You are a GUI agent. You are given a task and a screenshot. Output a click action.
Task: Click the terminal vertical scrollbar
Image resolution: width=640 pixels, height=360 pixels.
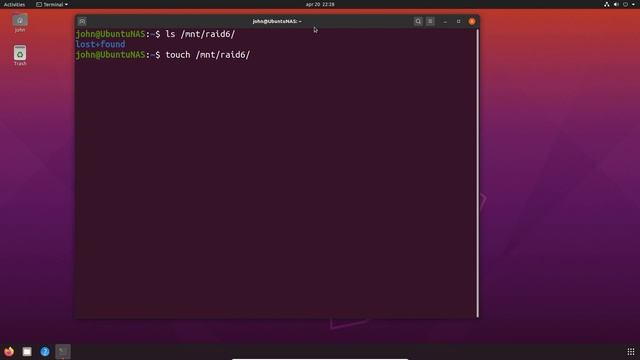click(477, 173)
